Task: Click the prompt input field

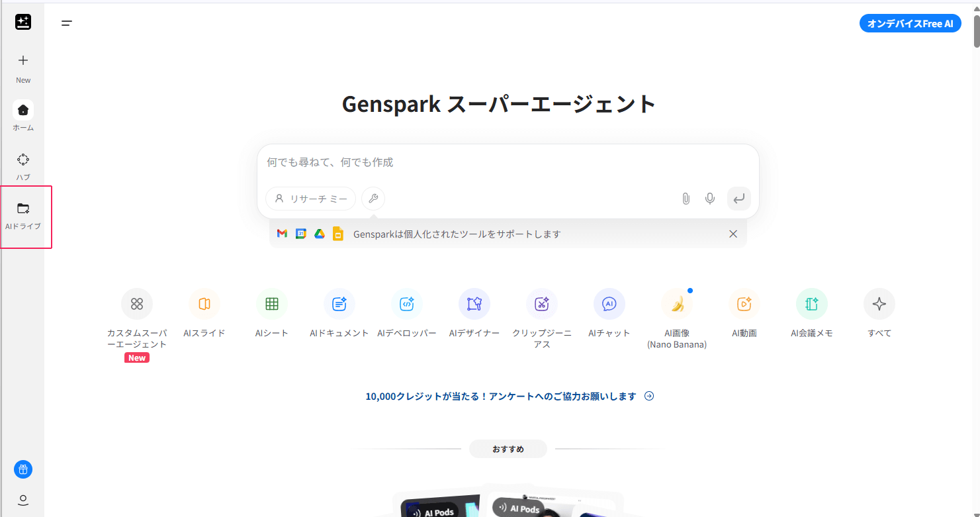Action: click(x=507, y=163)
